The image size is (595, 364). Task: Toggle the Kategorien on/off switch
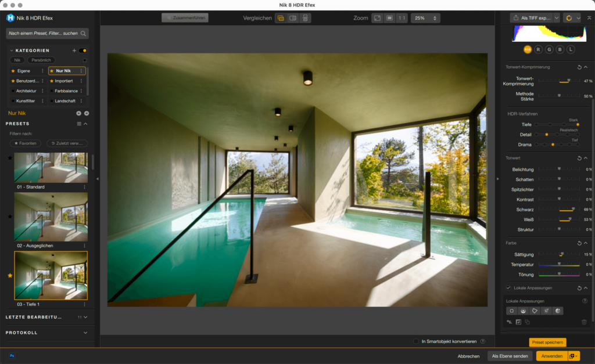tap(83, 51)
